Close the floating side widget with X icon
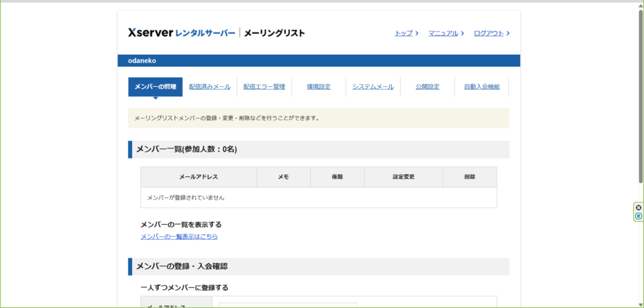Screen dimensions: 644x308 point(638,207)
